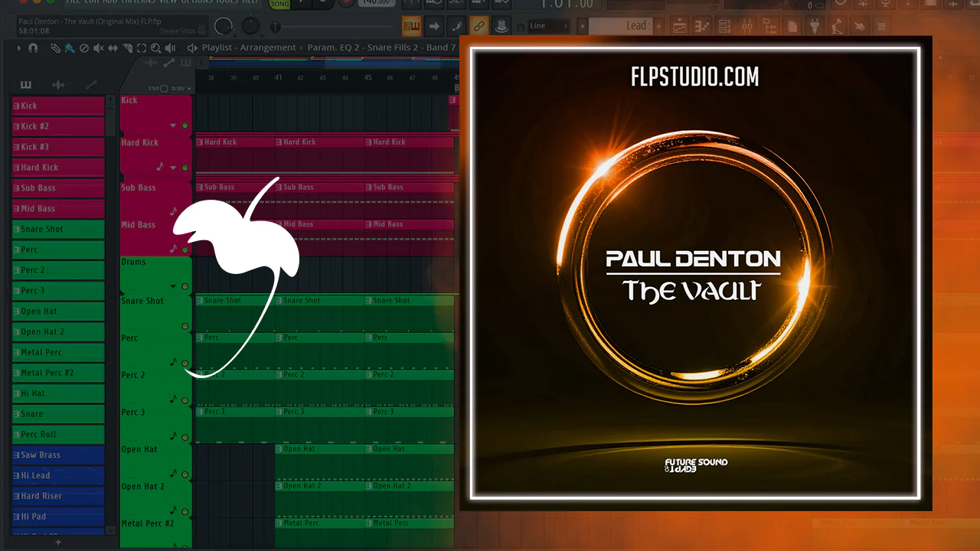The width and height of the screenshot is (980, 551).
Task: Select the zoom tool in playlist toolbar
Action: point(155,47)
